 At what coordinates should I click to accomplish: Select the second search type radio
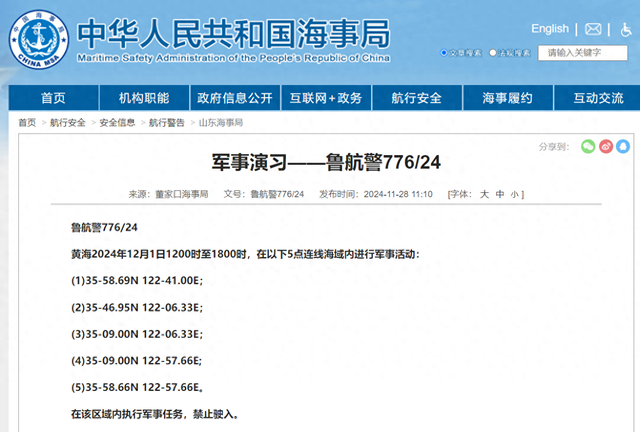tap(493, 53)
